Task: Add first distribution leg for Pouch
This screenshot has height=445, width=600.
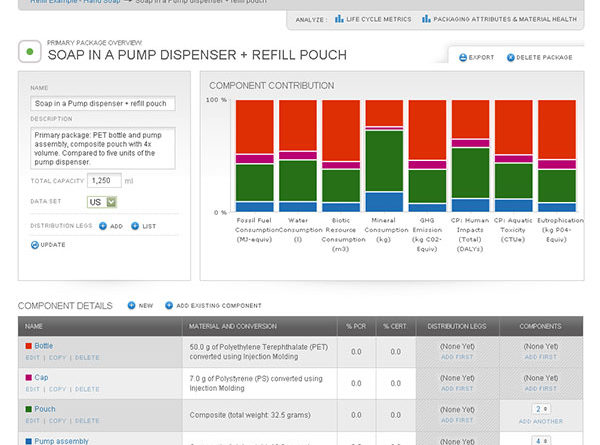Action: [457, 420]
